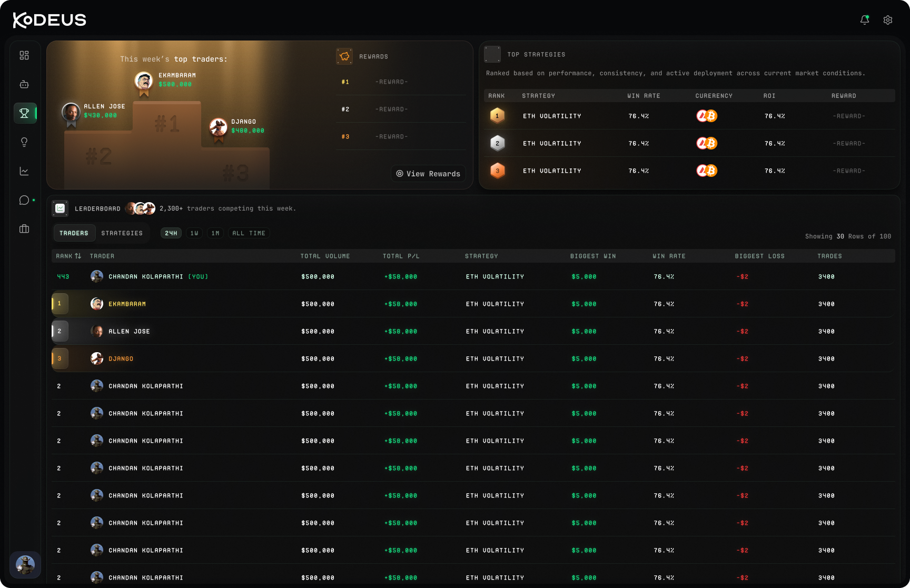Click the Total Volume column header
The width and height of the screenshot is (910, 588).
point(325,256)
